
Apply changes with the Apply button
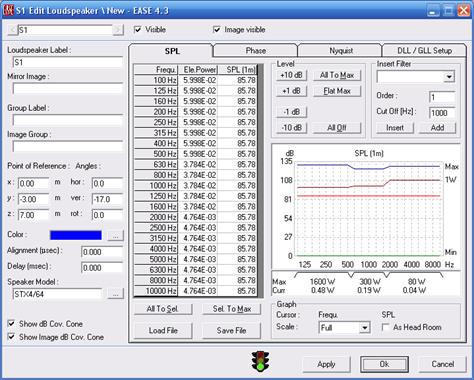pos(326,364)
